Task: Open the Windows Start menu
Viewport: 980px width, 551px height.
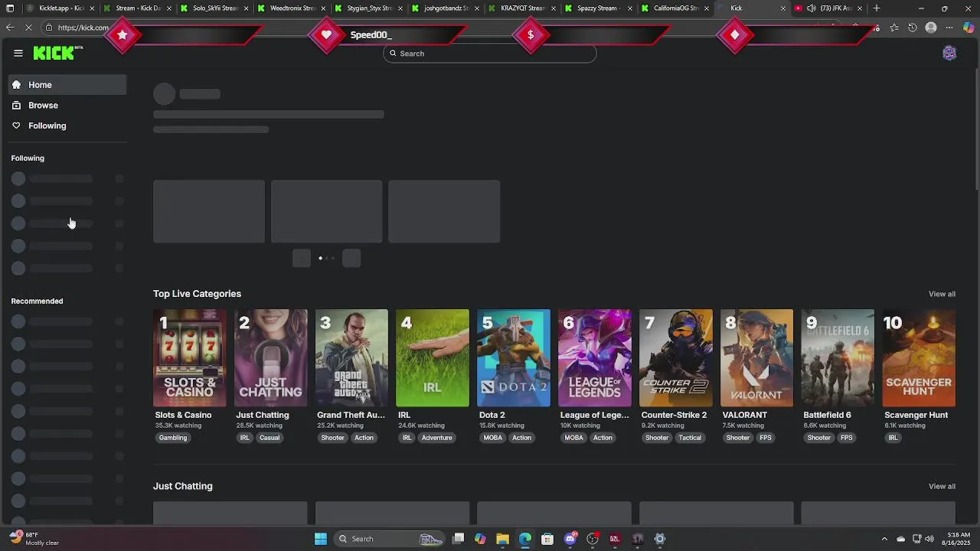Action: pyautogui.click(x=321, y=539)
